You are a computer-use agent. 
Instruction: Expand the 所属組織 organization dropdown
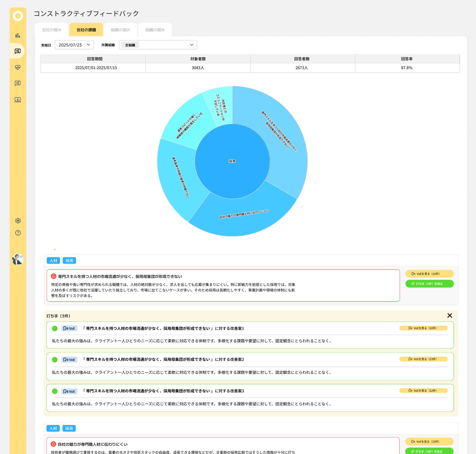tap(158, 45)
